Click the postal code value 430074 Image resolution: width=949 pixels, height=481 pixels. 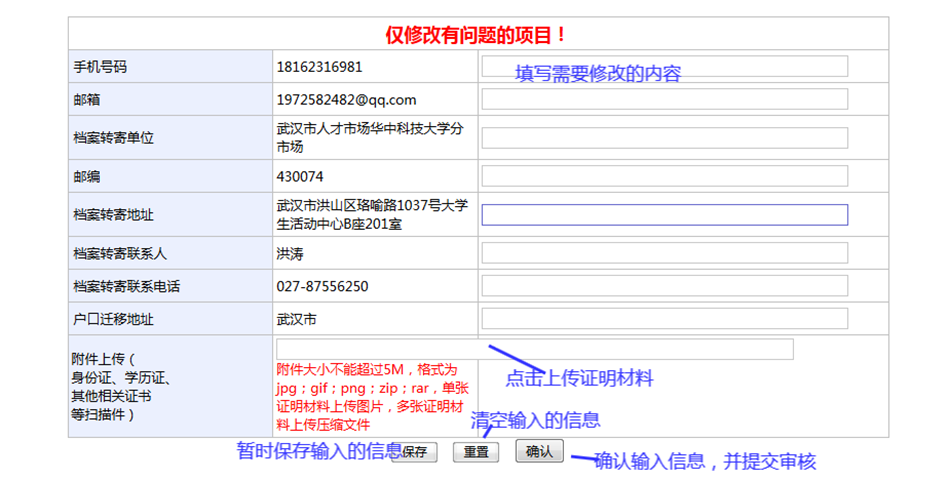coord(300,177)
